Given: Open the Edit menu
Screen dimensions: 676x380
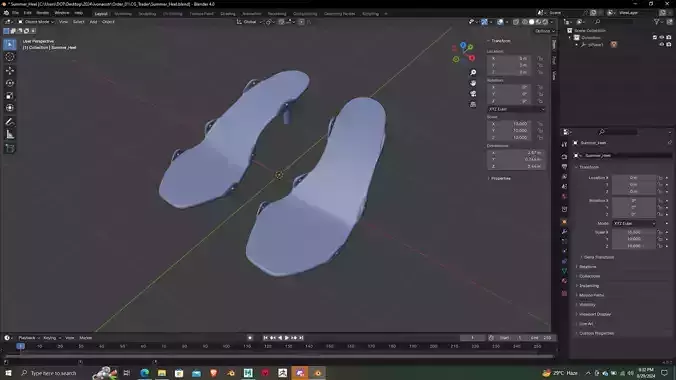Looking at the screenshot, I should (28, 13).
